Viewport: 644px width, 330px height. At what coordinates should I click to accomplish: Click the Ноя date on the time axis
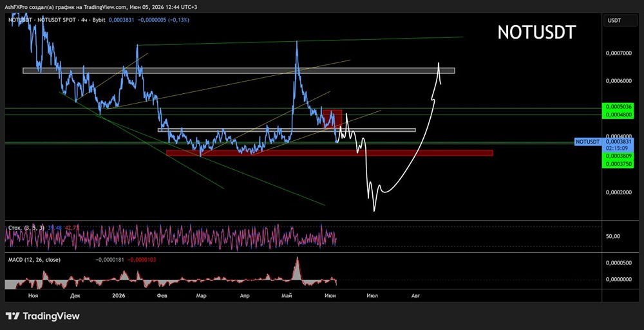tap(33, 295)
